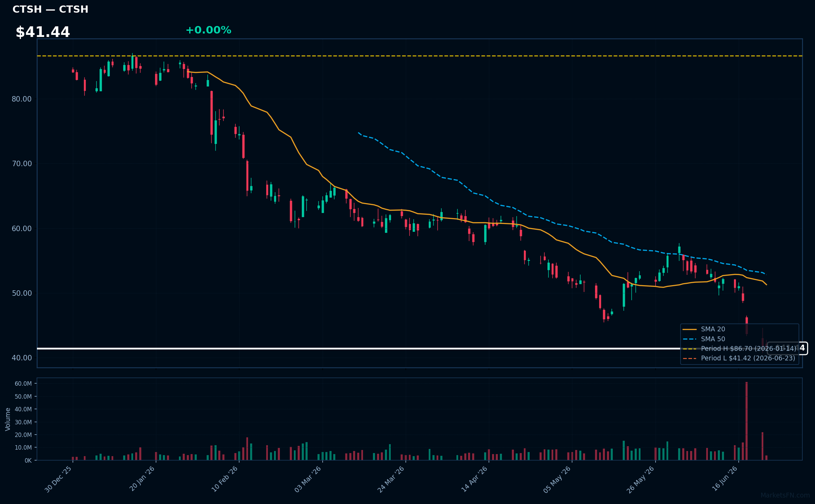
Task: Click the 26 May '26 date label
Action: tap(641, 479)
